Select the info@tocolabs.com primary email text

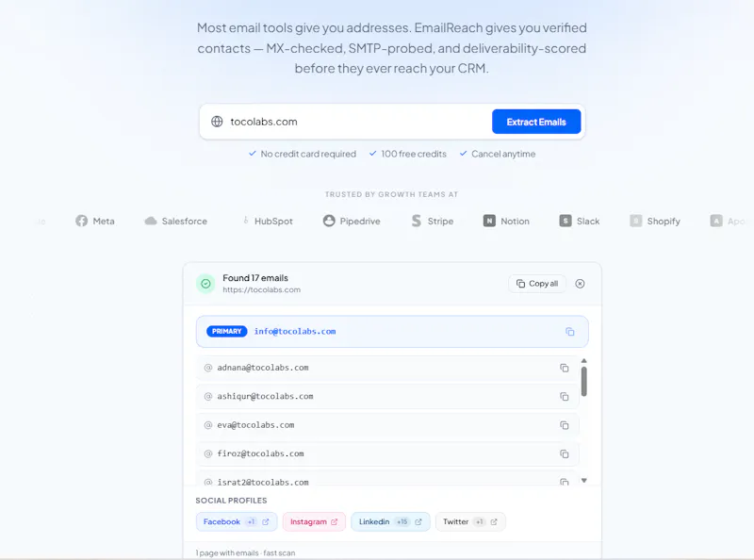click(295, 332)
